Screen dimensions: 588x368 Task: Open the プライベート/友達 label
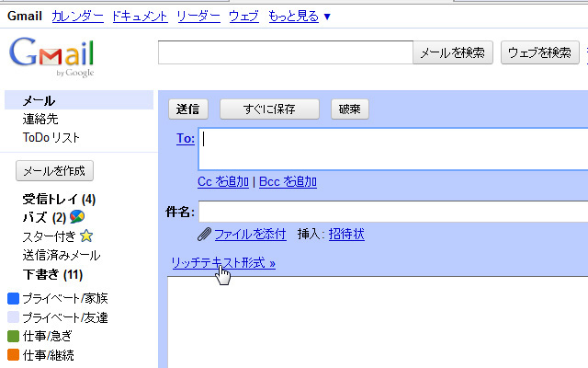65,317
